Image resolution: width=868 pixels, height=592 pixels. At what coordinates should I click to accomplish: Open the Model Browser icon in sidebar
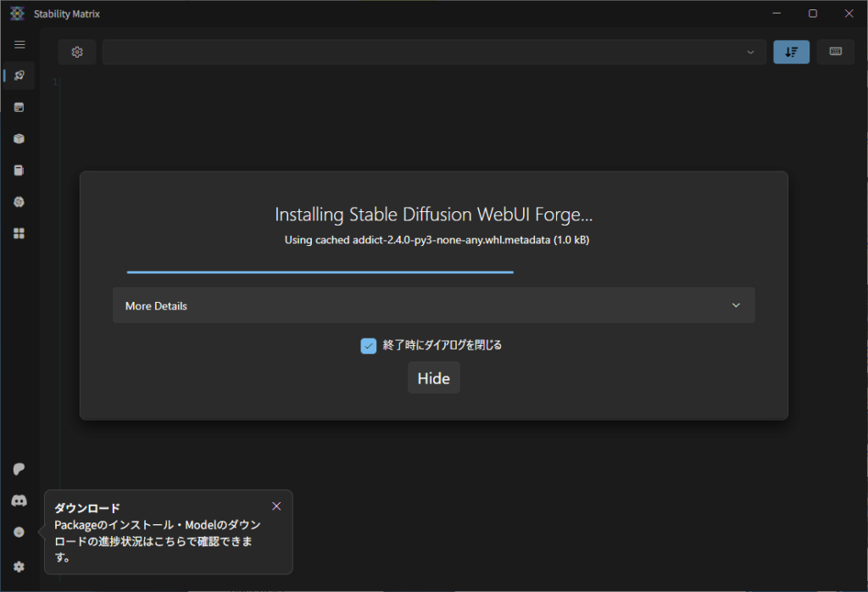(19, 202)
